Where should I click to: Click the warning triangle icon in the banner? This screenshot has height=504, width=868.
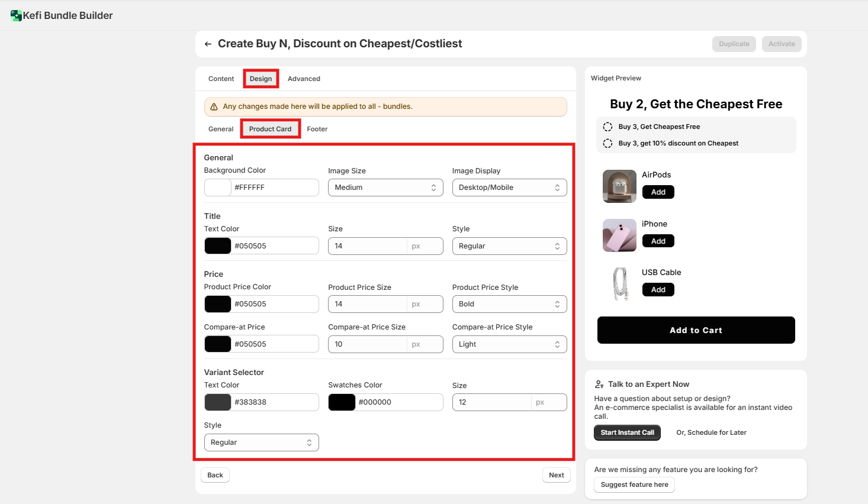coord(214,107)
